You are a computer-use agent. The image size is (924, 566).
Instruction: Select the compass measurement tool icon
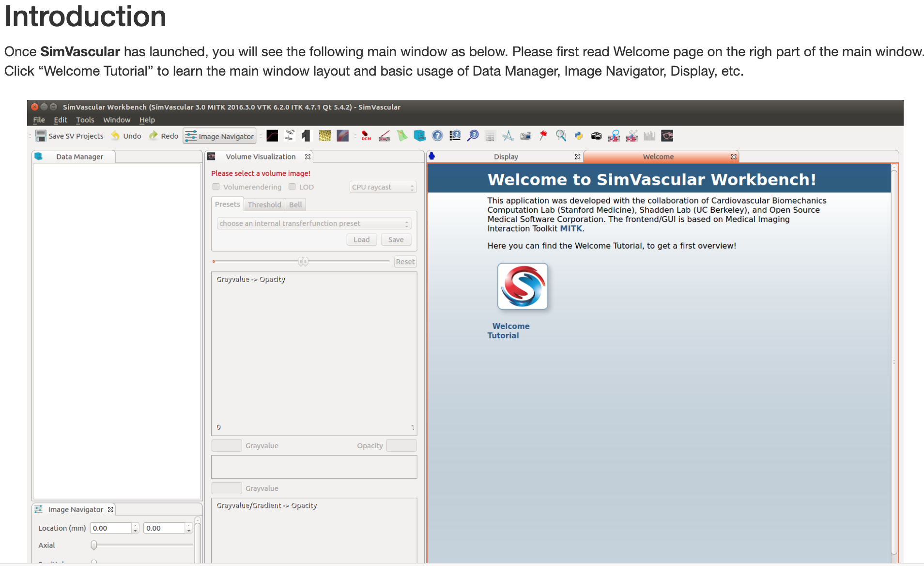(x=508, y=136)
